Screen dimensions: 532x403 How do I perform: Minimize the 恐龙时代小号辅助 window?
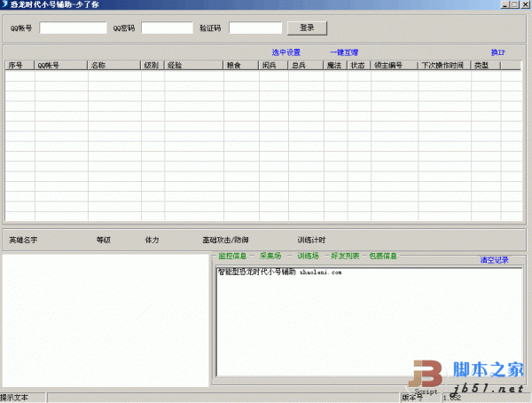click(505, 4)
